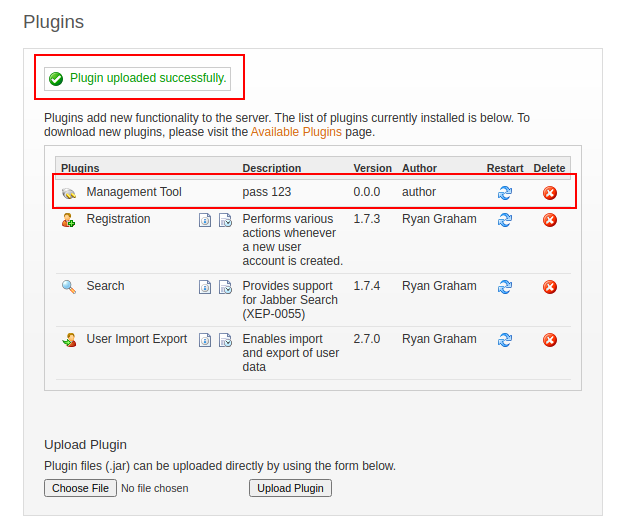Image resolution: width=618 pixels, height=528 pixels.
Task: Open the Search plugin readme icon
Action: [205, 287]
